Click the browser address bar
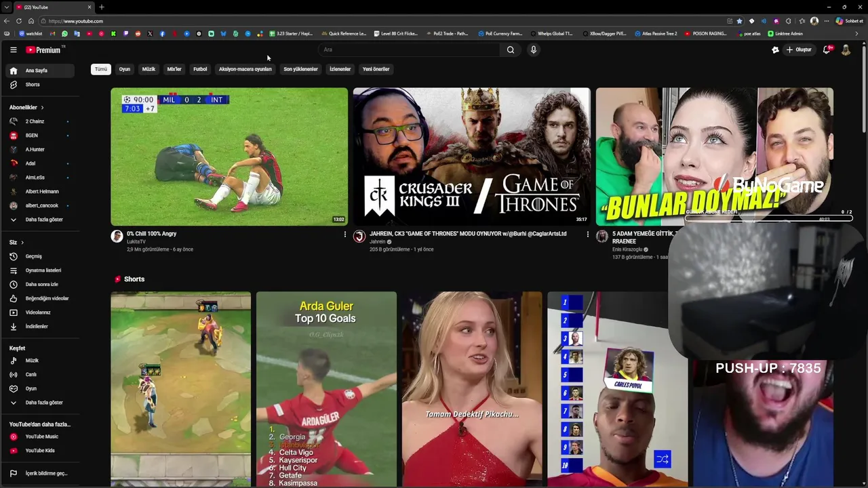 tap(380, 21)
